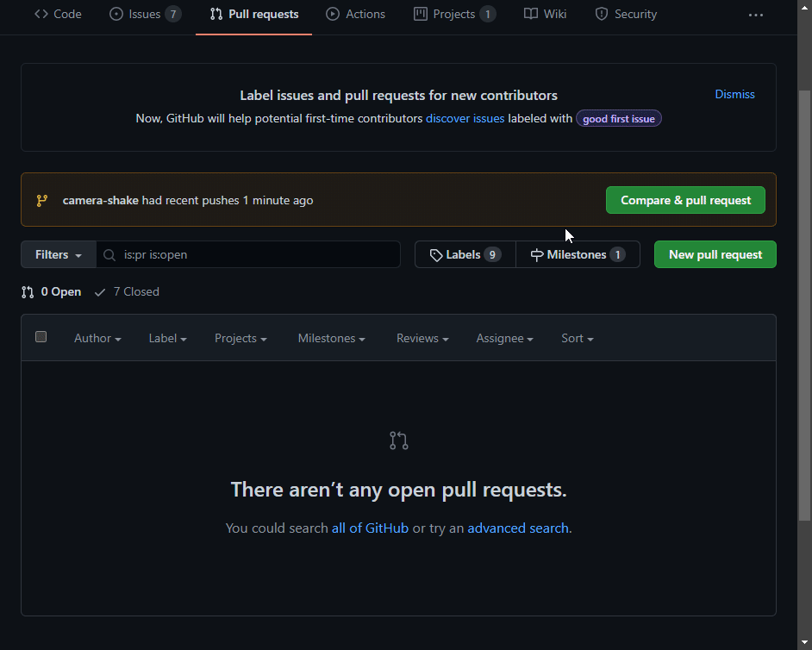Show 0 Open pull requests
The image size is (812, 650).
tap(51, 291)
